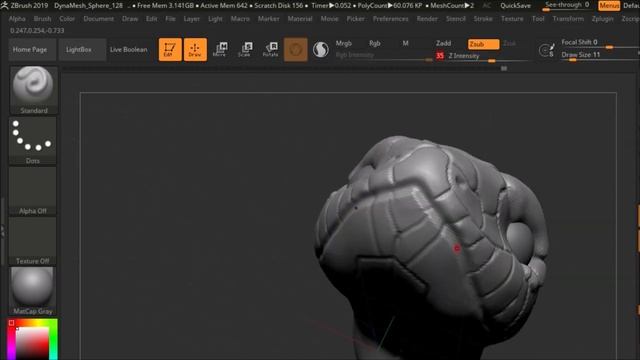The image size is (640, 360).
Task: Open the Draw menu
Action: click(130, 19)
